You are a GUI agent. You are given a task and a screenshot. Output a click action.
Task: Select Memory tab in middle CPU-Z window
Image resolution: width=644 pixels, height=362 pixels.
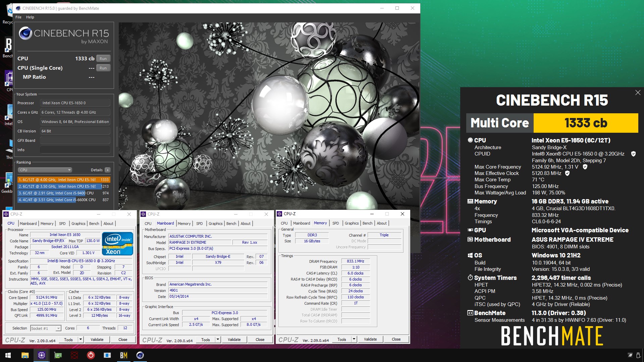click(x=184, y=224)
